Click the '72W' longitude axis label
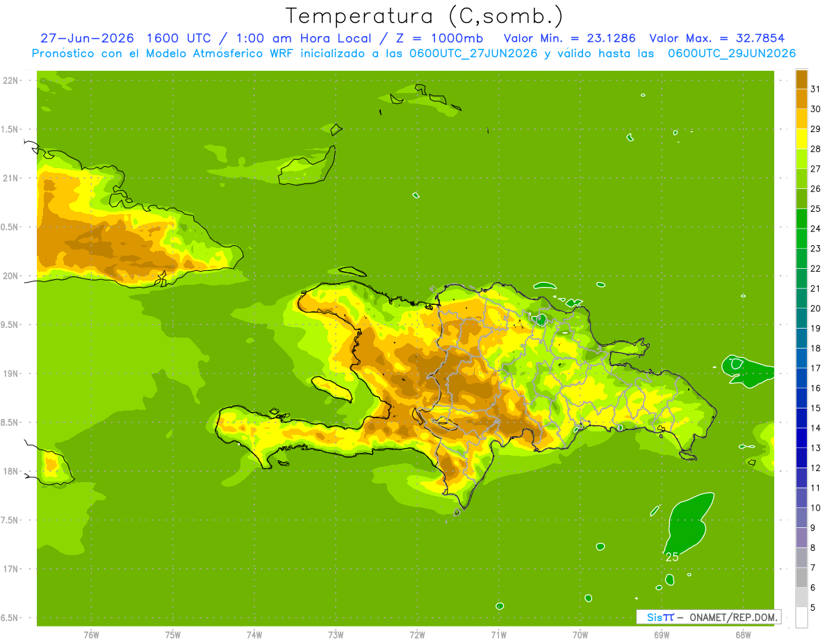Image resolution: width=834 pixels, height=644 pixels. point(417,635)
